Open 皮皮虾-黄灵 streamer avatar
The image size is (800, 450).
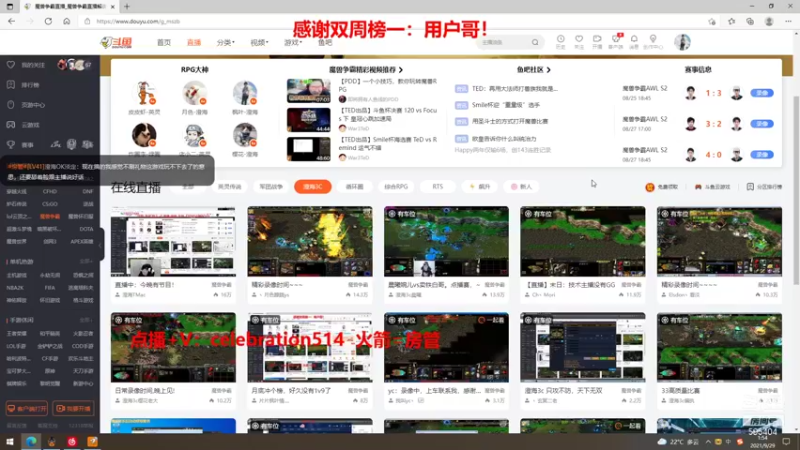pyautogui.click(x=144, y=93)
